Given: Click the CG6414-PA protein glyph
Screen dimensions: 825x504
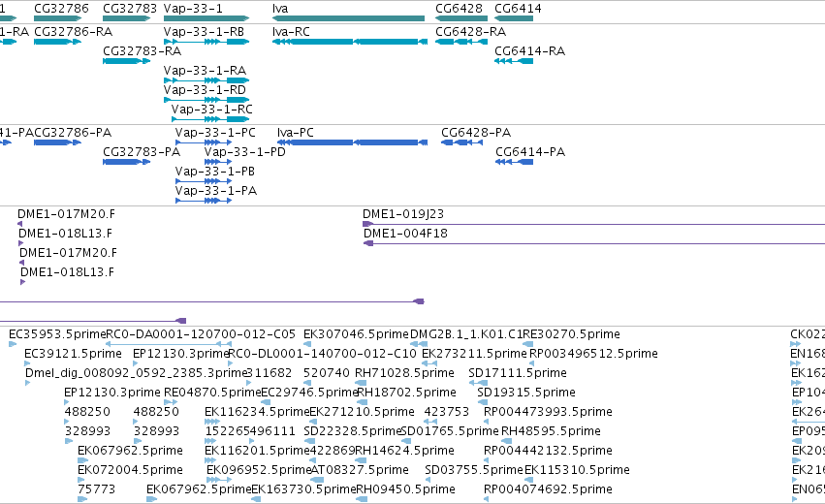Looking at the screenshot, I should click(514, 162).
